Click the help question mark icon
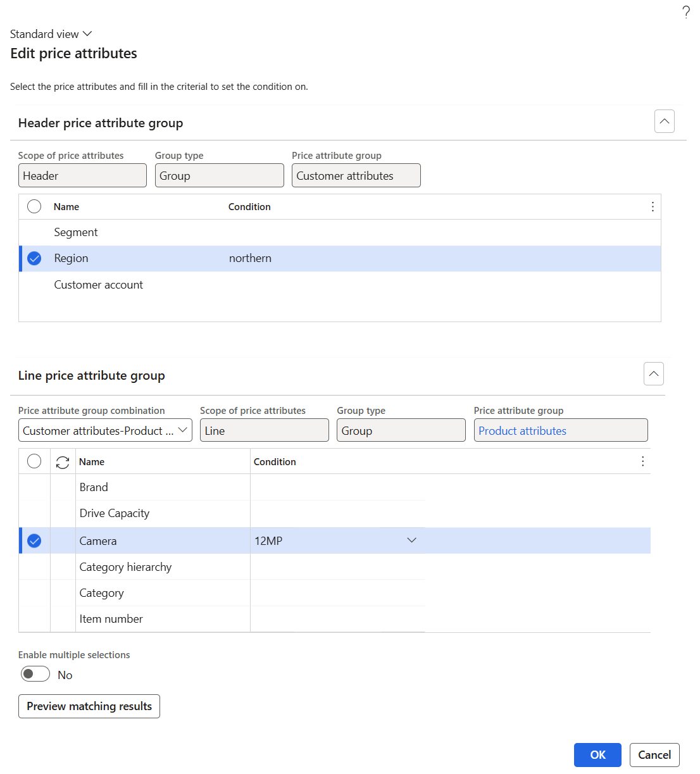Screen dimensions: 700x774 tap(686, 12)
